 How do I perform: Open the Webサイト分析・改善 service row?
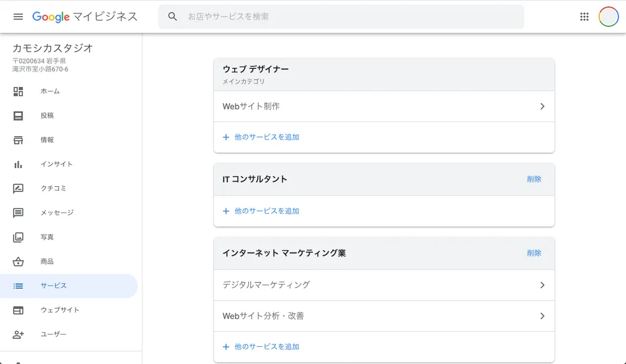tap(384, 316)
